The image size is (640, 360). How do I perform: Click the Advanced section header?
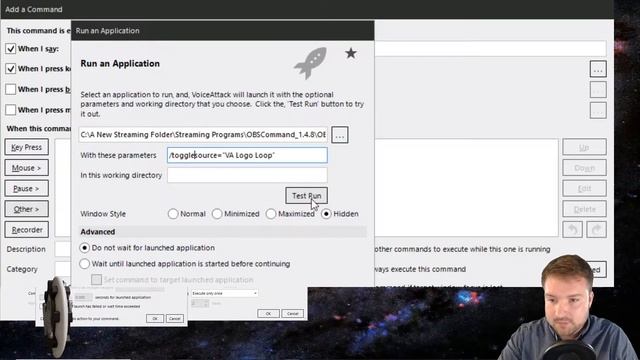[223, 232]
